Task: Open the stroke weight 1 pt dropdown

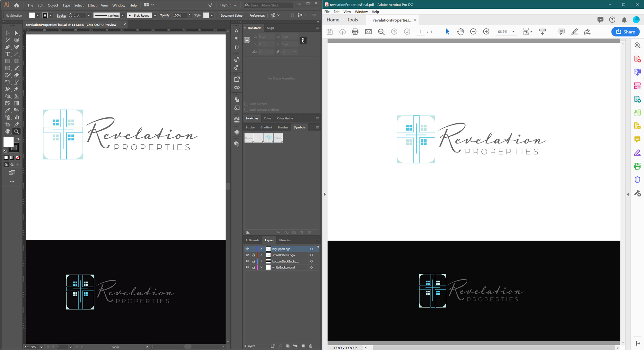Action: [89, 15]
